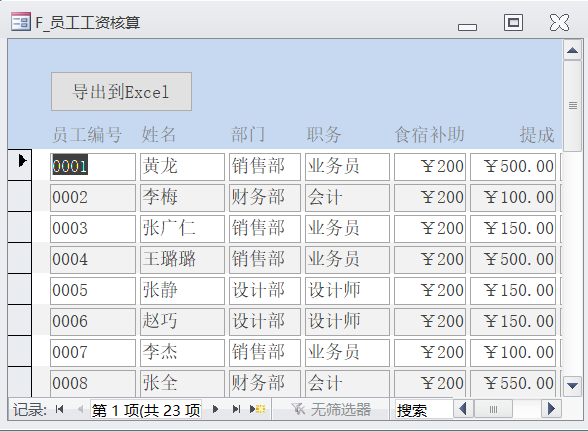
Task: Jump to last record icon
Action: (236, 409)
